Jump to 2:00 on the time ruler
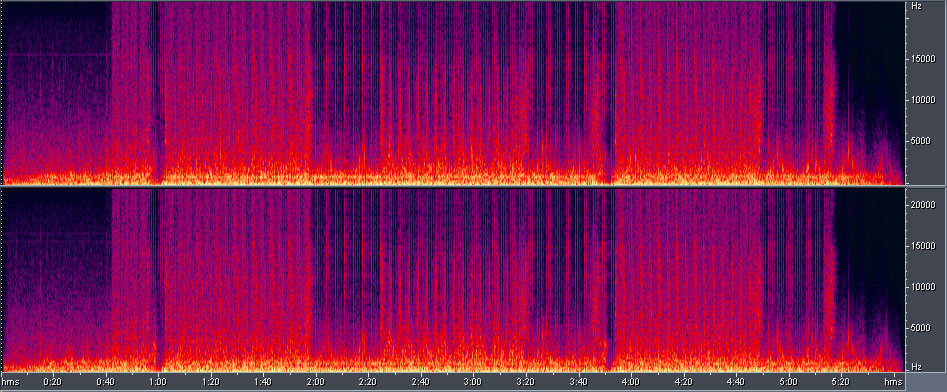The width and height of the screenshot is (947, 392). [x=316, y=382]
